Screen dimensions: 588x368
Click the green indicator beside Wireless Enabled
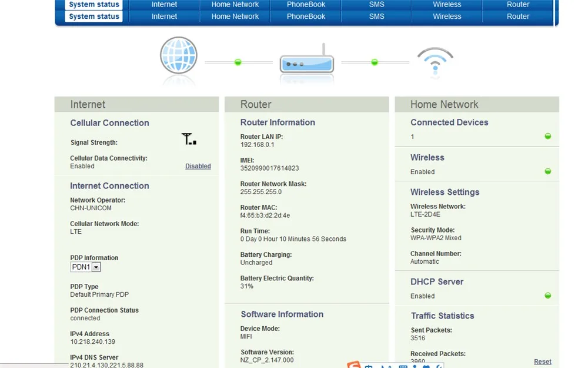(x=548, y=171)
